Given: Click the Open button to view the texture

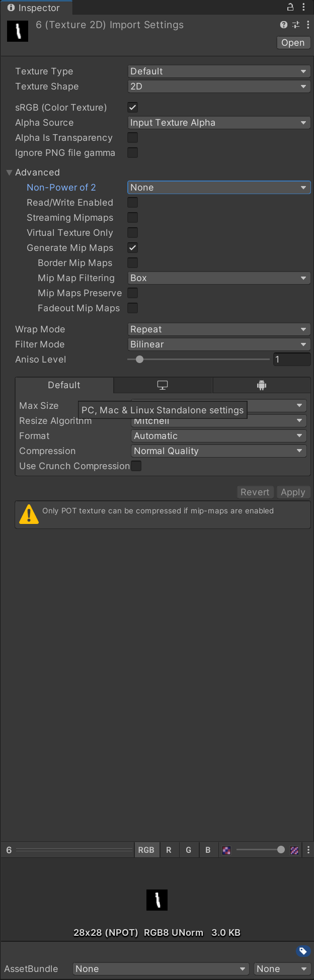Looking at the screenshot, I should (x=293, y=43).
